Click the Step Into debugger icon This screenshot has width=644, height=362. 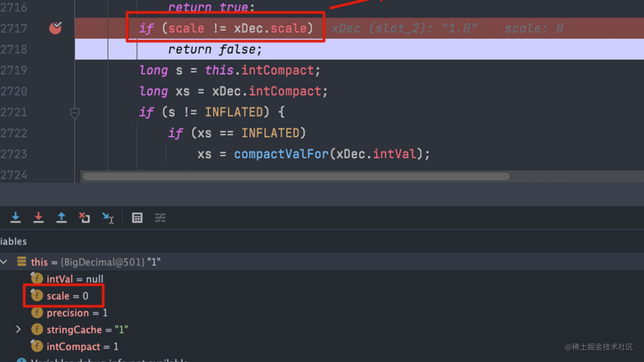click(15, 217)
